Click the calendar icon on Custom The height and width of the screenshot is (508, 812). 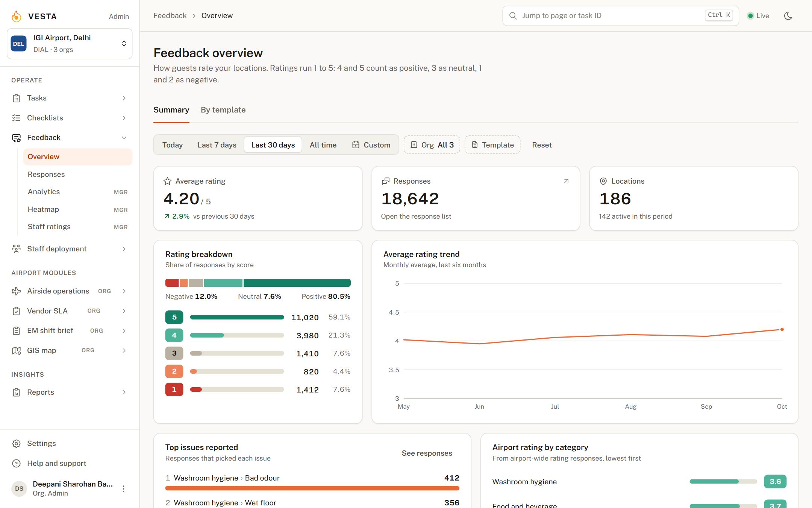tap(356, 145)
